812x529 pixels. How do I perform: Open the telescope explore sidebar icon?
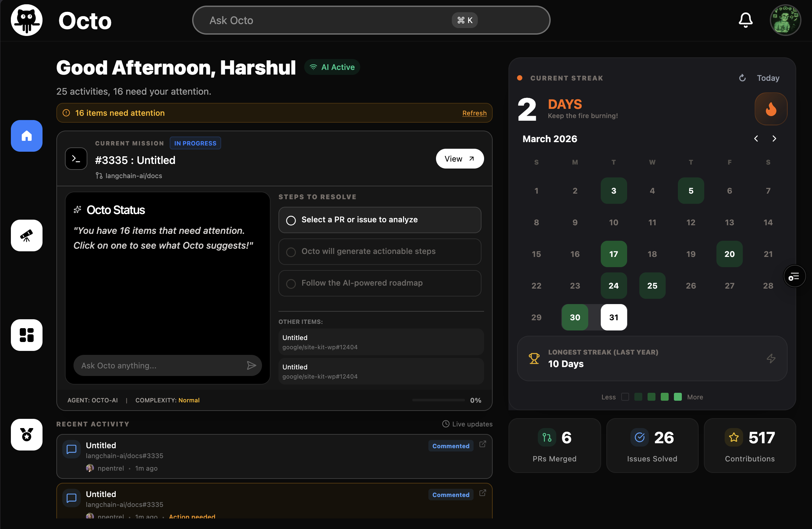[27, 235]
